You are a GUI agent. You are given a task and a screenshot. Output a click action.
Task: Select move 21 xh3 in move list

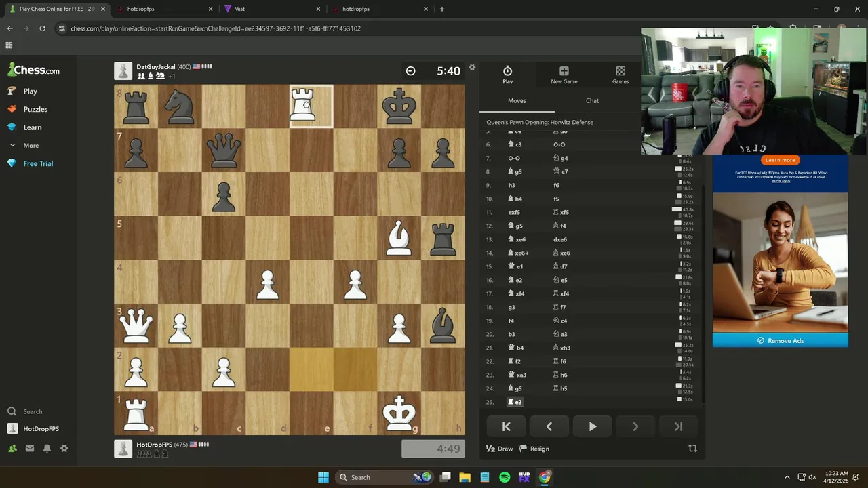click(x=561, y=348)
